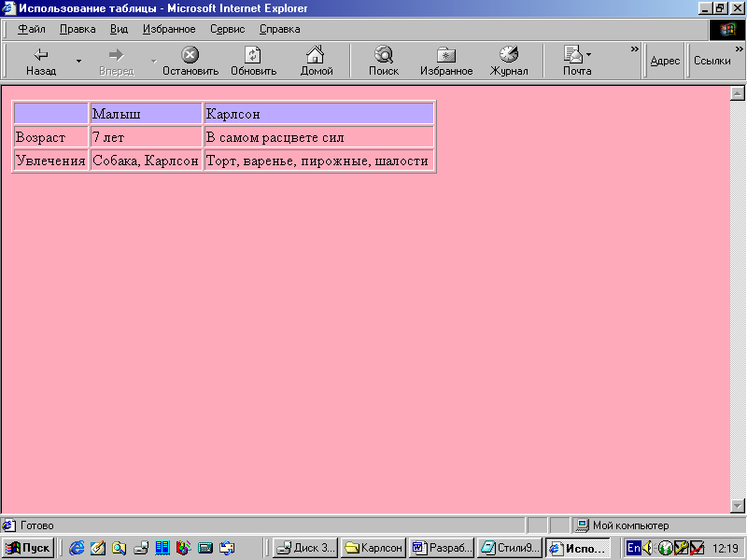Viewport: 747px width, 560px height.
Task: Click the IE page icon in title bar
Action: click(9, 8)
